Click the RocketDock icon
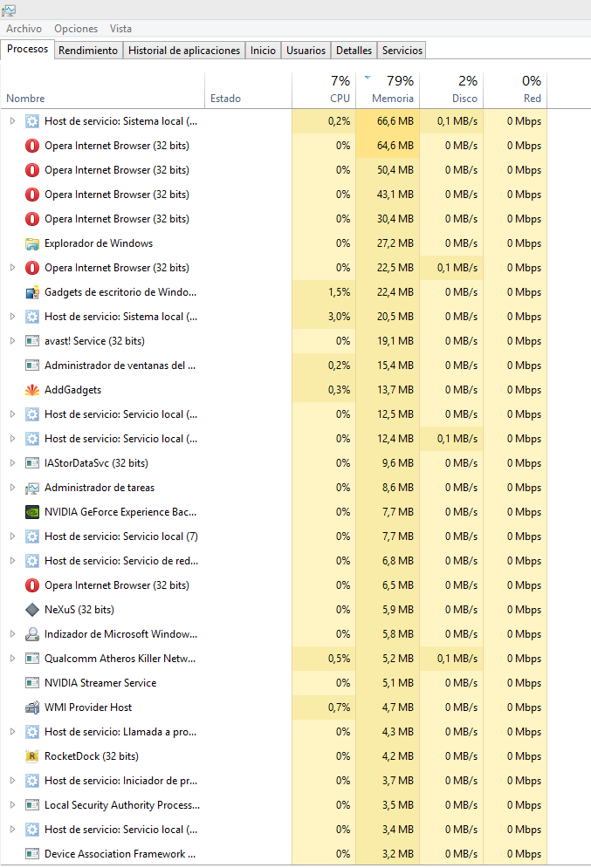This screenshot has width=591, height=868. 32,756
